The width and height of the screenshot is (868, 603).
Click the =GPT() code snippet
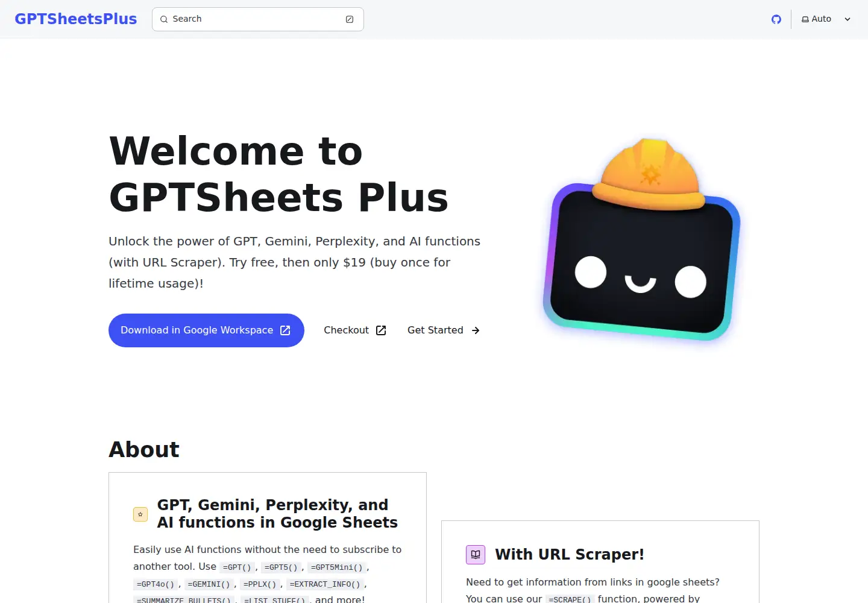pyautogui.click(x=237, y=567)
